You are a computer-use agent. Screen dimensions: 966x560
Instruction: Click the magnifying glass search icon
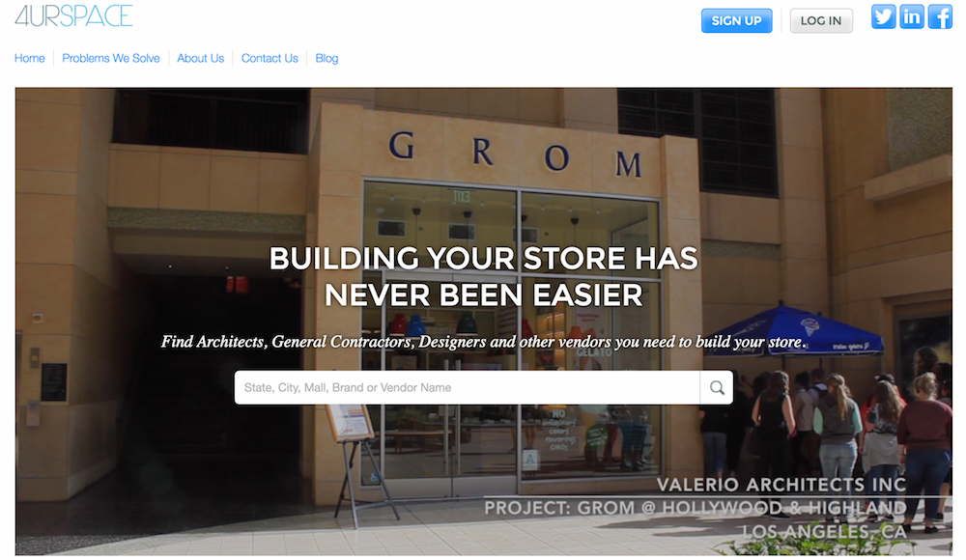(717, 387)
